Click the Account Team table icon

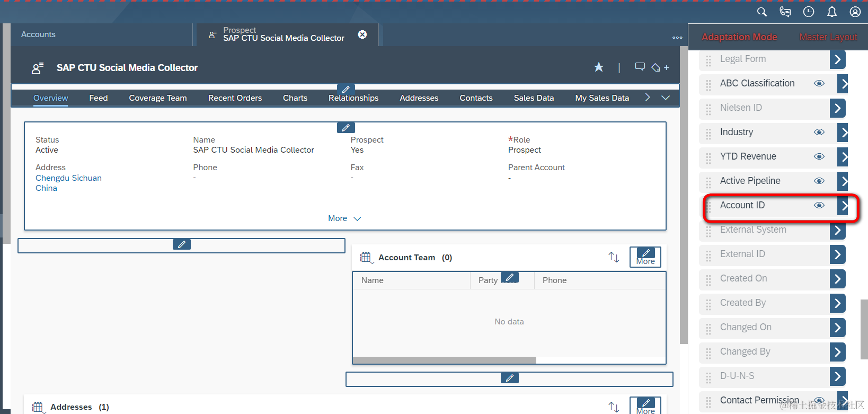(366, 258)
